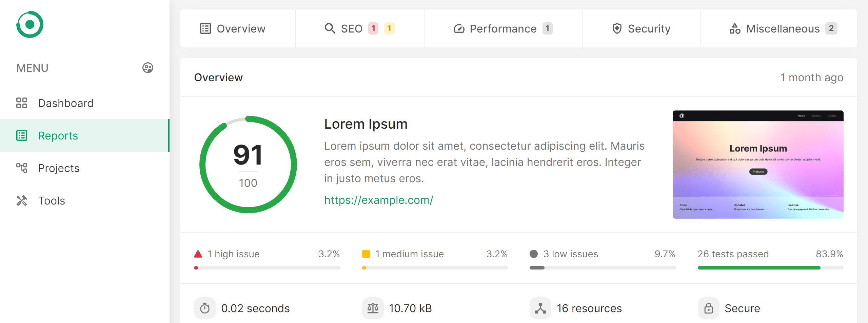The width and height of the screenshot is (868, 323).
Task: Click the Lorem Ipsum website screenshot thumbnail
Action: [758, 165]
